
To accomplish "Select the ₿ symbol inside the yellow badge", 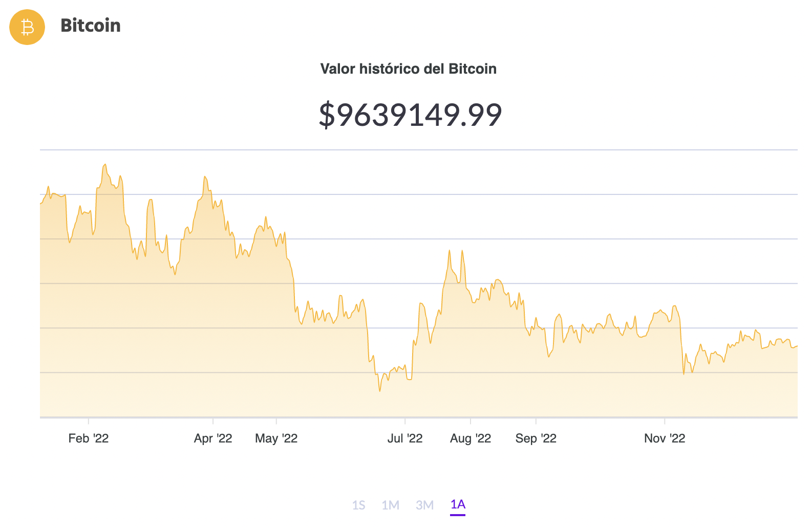I will click(27, 27).
